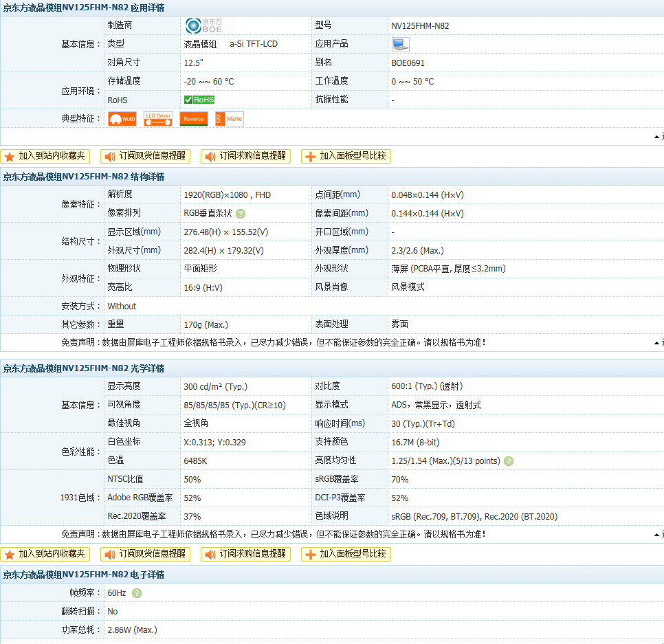Click sRGB coverage value 70%
Viewport: 664px width, 644px height.
coord(400,480)
